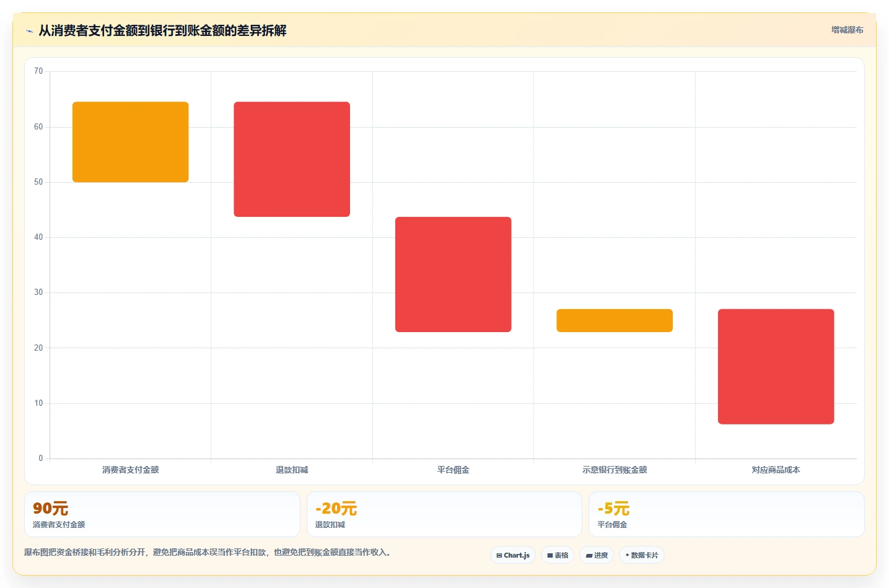Screen dimensions: 889x588
Task: Open the 90元 消费者支付金额 card
Action: [162, 514]
